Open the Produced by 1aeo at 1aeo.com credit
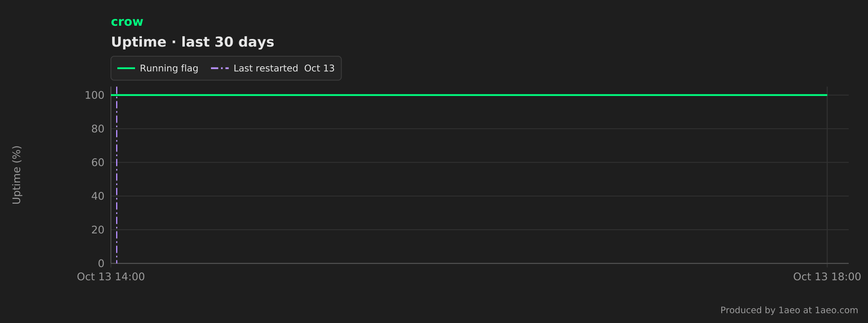Image resolution: width=868 pixels, height=323 pixels. pos(789,310)
